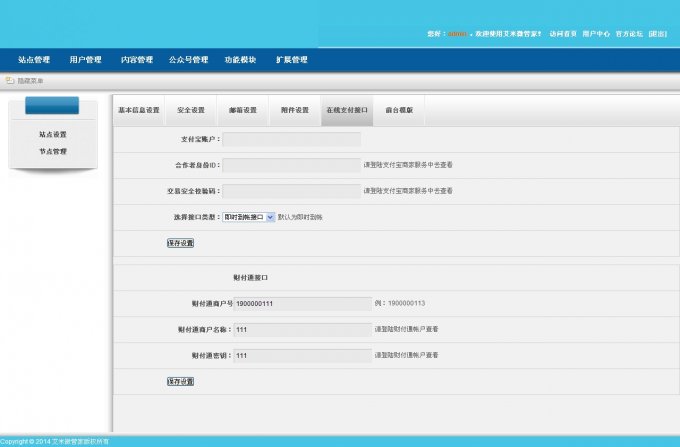Screen dimensions: 680x447
Task: Click the orange admin username in the header
Action: tap(458, 34)
